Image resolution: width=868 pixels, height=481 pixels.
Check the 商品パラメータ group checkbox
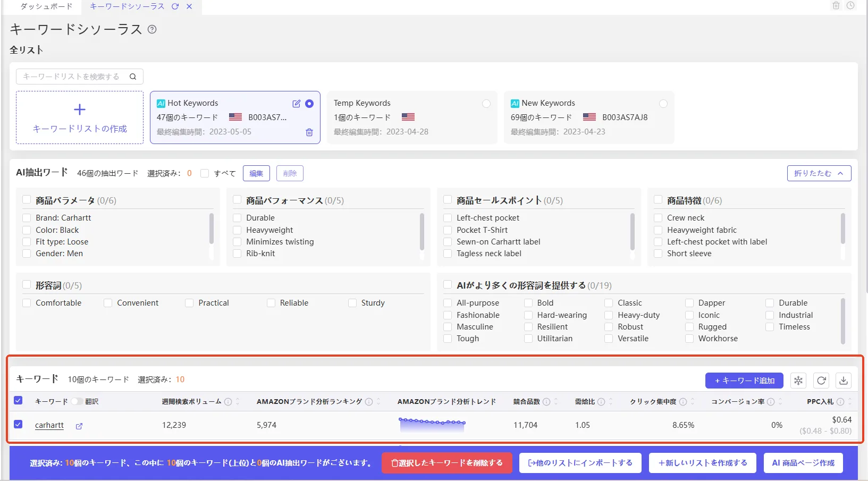[x=27, y=200]
